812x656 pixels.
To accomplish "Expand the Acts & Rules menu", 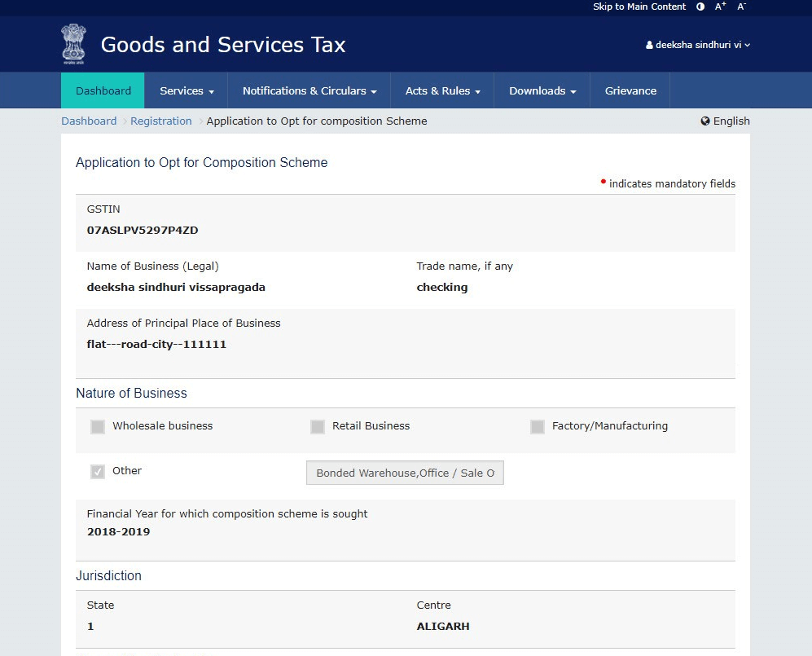I will click(443, 90).
